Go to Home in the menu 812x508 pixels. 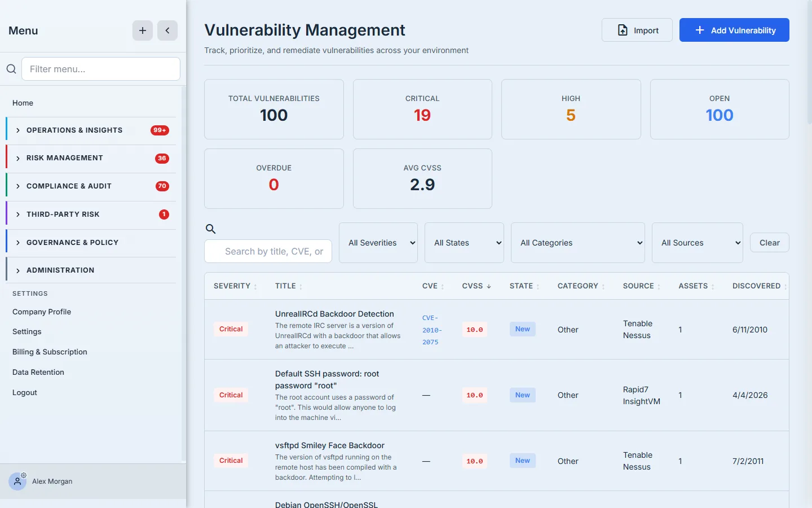(23, 103)
